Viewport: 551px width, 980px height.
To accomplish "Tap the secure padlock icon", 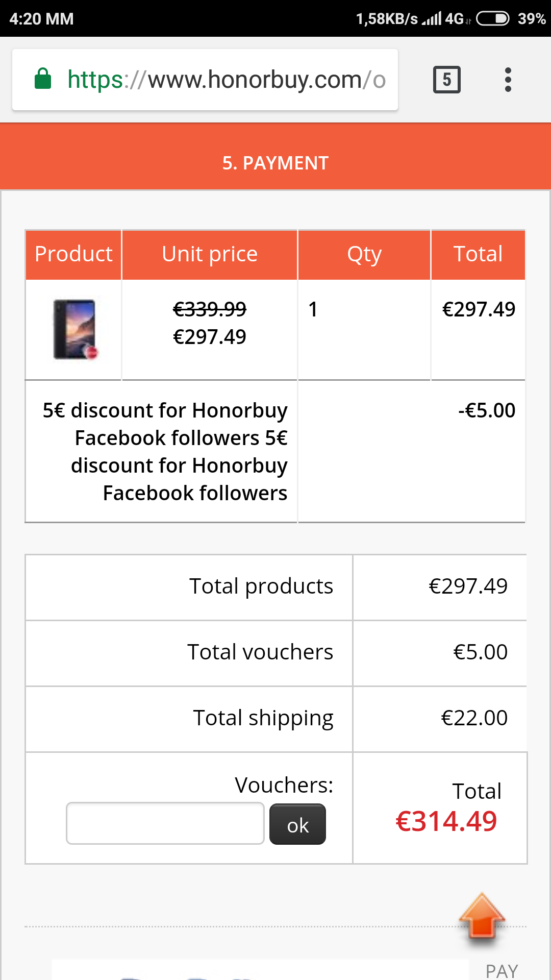I will 43,79.
